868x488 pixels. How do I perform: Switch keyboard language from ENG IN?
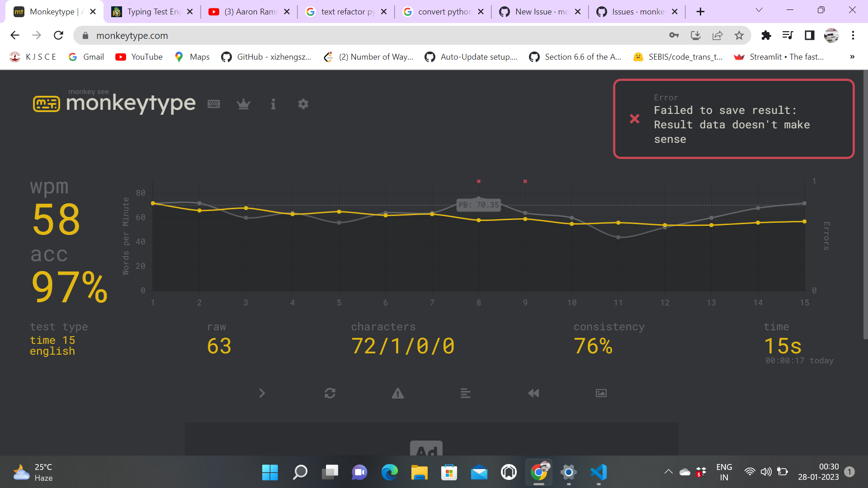(724, 472)
